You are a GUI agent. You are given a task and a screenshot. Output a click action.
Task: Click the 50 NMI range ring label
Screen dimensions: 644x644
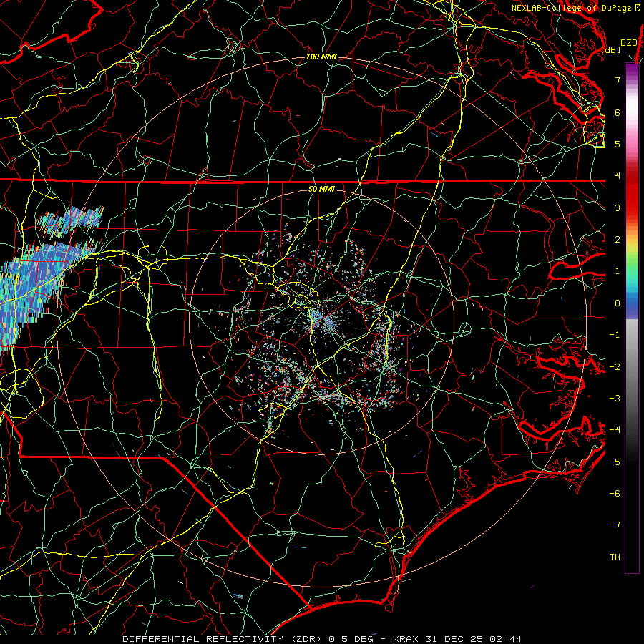click(x=321, y=190)
